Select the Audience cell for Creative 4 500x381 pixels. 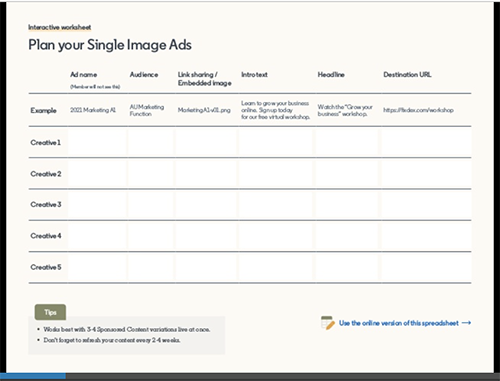[151, 236]
